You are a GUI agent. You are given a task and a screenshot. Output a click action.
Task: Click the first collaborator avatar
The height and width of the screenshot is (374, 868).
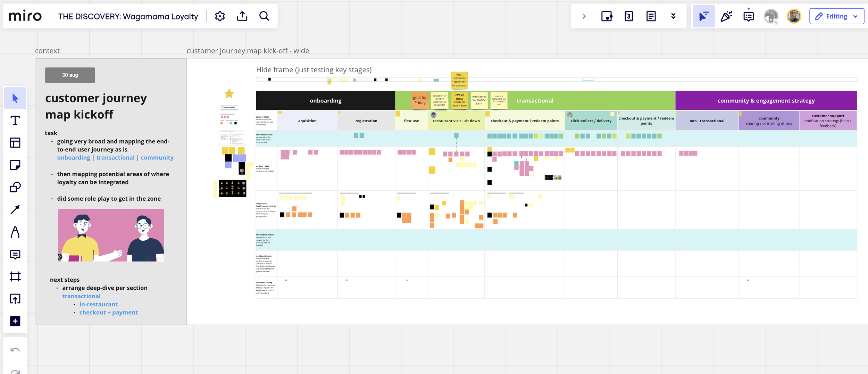click(x=771, y=16)
